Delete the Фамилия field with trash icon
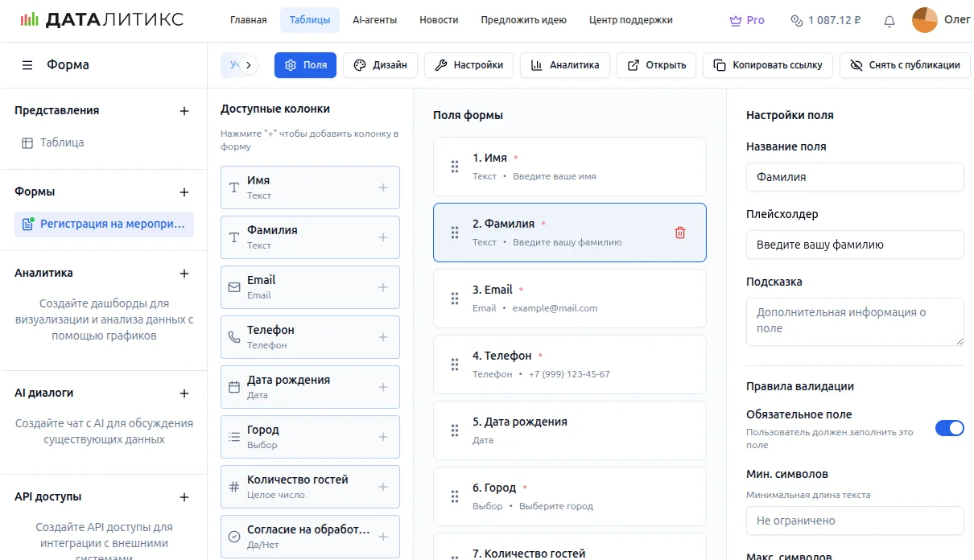The image size is (974, 560). point(680,233)
